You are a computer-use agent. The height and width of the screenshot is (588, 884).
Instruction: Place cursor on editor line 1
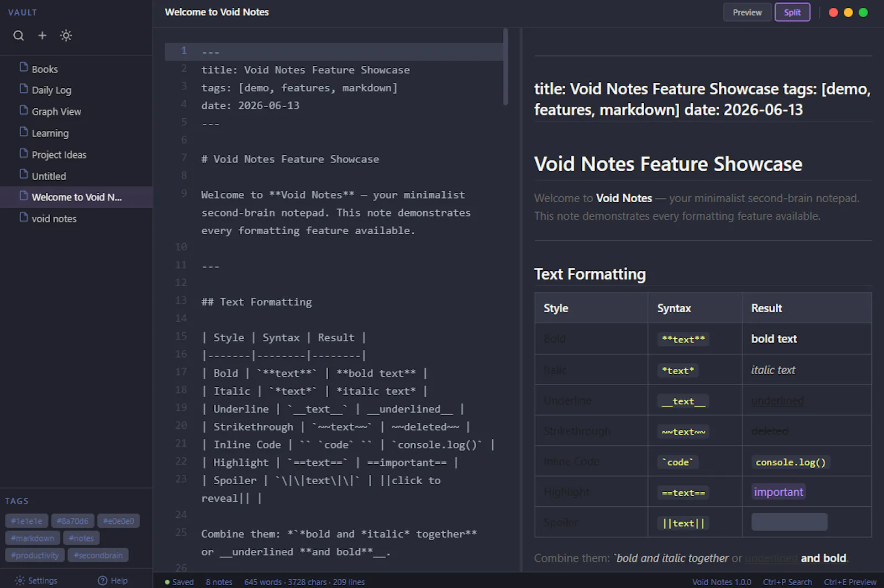334,51
